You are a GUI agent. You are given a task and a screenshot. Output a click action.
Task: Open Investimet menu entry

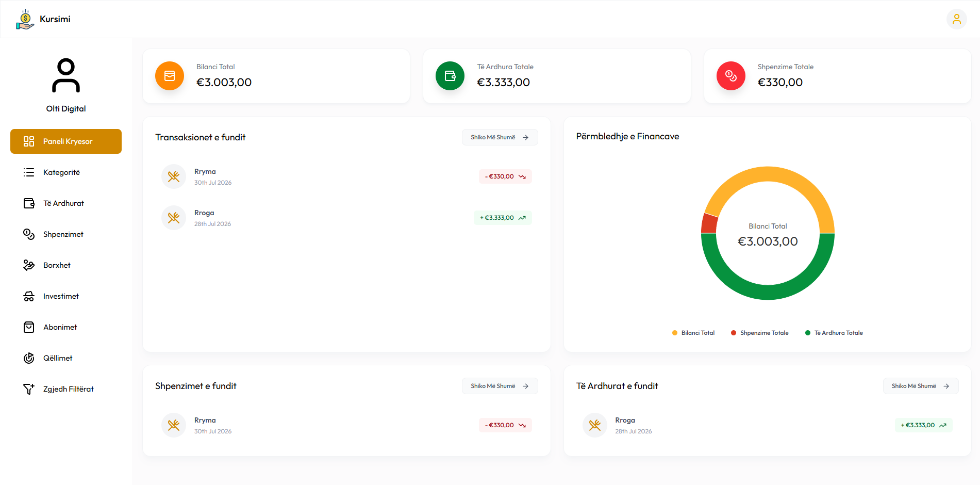pyautogui.click(x=66, y=296)
